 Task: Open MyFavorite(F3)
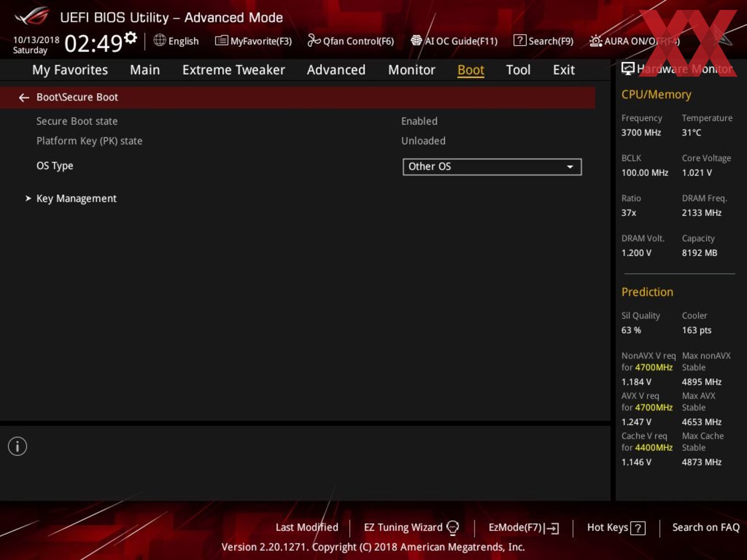(254, 41)
